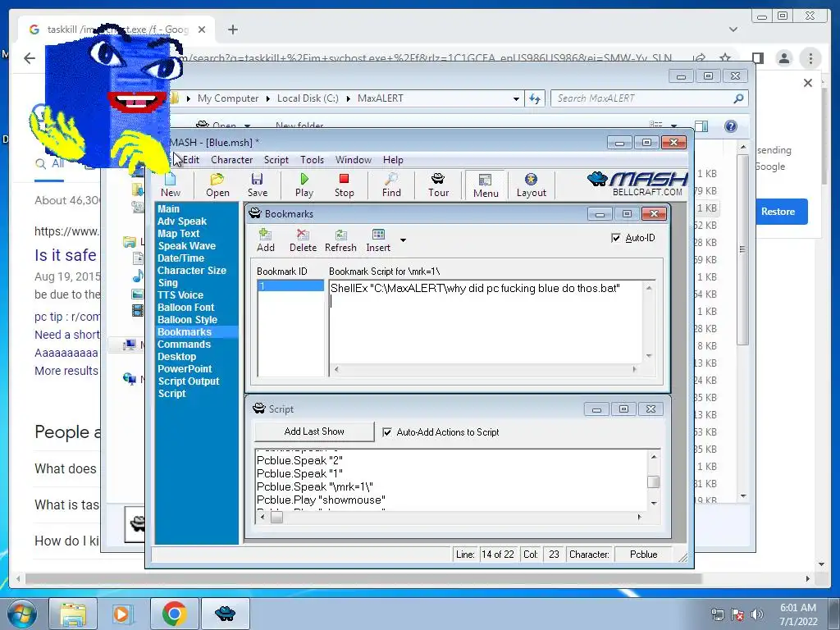Viewport: 840px width, 630px height.
Task: Click the MASH Bellcraft.com logo
Action: pos(637,185)
